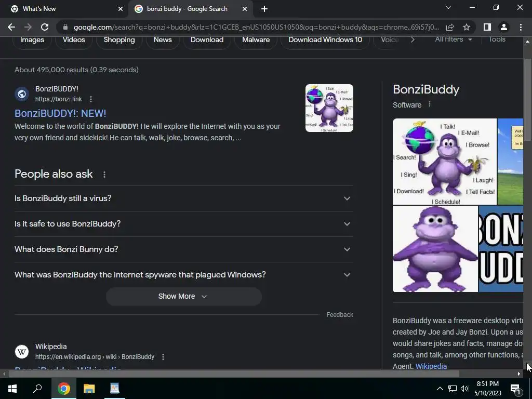The height and width of the screenshot is (399, 532).
Task: Open Chrome's three-dot menu
Action: (521, 27)
